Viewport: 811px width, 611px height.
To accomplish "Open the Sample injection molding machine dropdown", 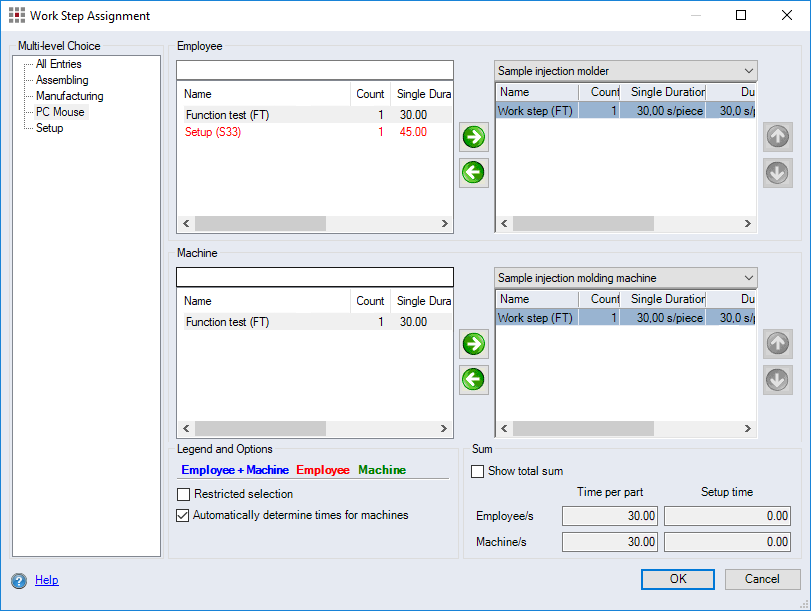I will pos(748,278).
